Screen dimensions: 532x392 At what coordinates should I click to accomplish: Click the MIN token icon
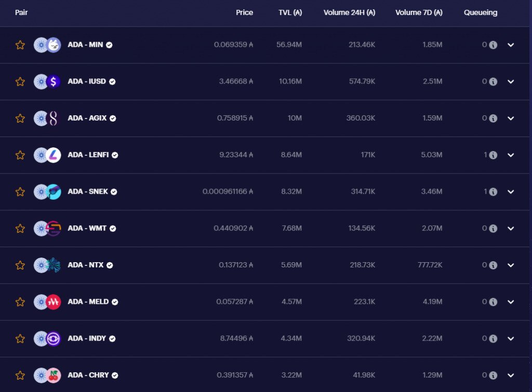tap(53, 45)
